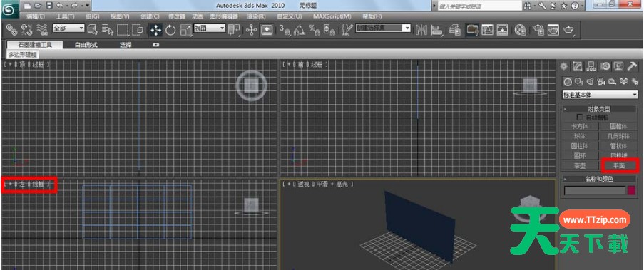Open the named selection sets dropdown

[x=383, y=28]
